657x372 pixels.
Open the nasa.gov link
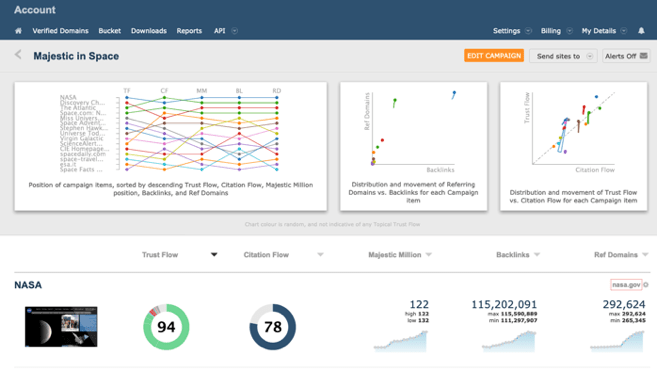pyautogui.click(x=626, y=285)
